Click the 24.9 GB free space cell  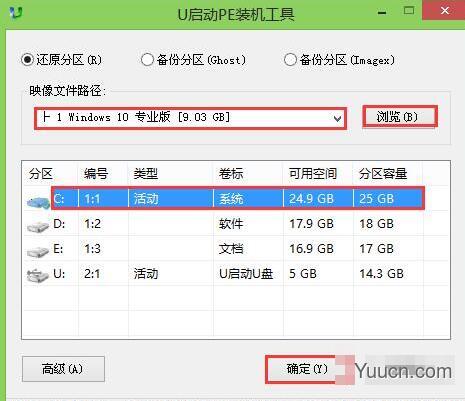[311, 199]
